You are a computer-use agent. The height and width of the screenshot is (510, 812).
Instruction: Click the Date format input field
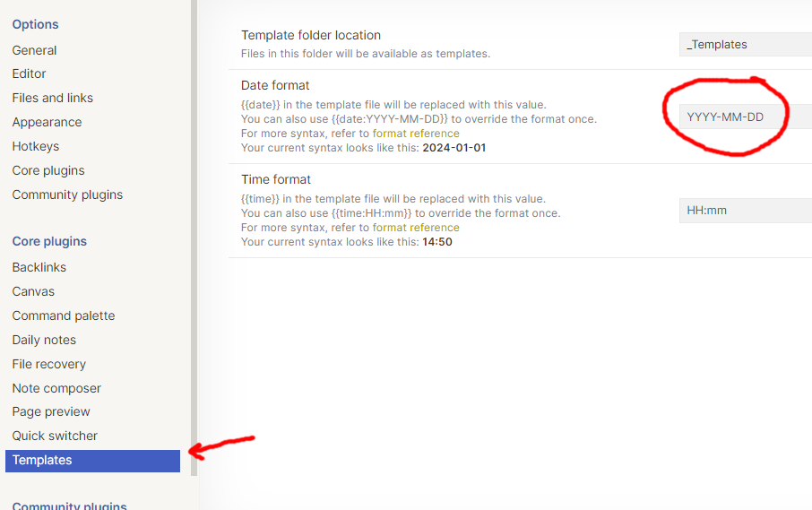(745, 117)
